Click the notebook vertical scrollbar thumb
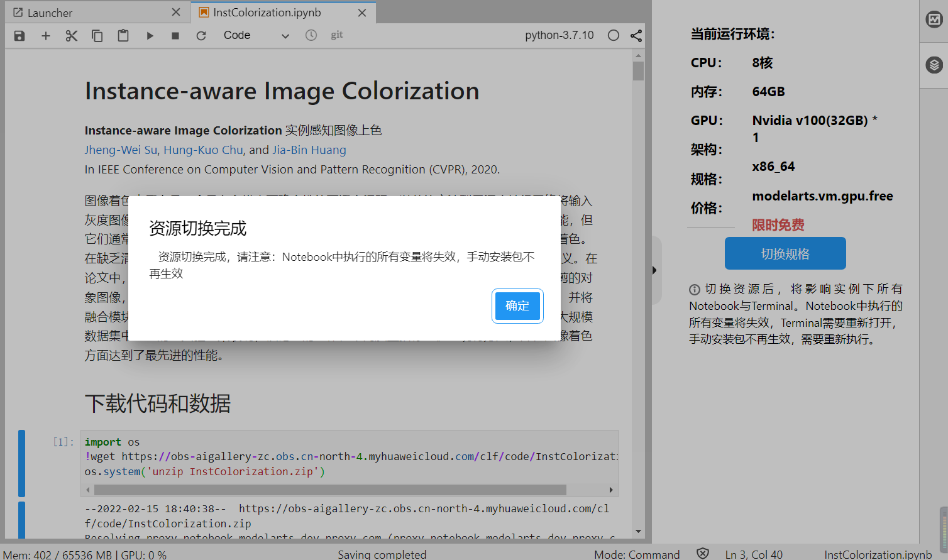948x560 pixels. (x=639, y=71)
